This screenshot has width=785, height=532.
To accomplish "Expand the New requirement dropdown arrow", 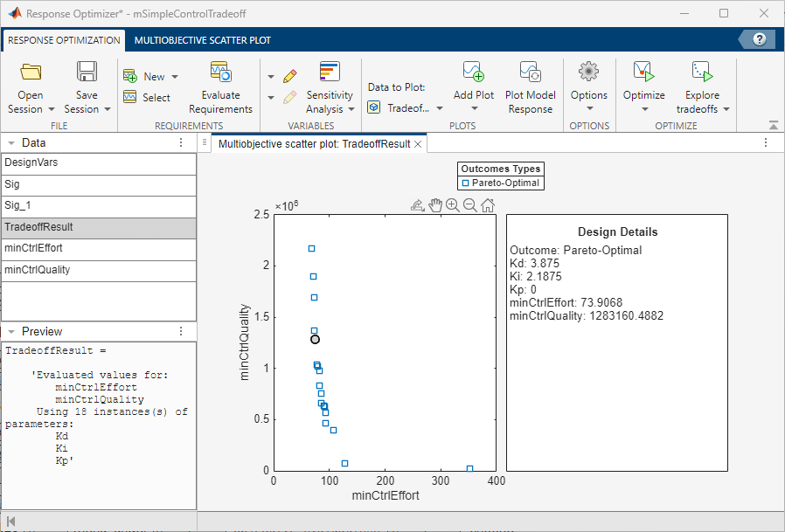I will pyautogui.click(x=175, y=77).
